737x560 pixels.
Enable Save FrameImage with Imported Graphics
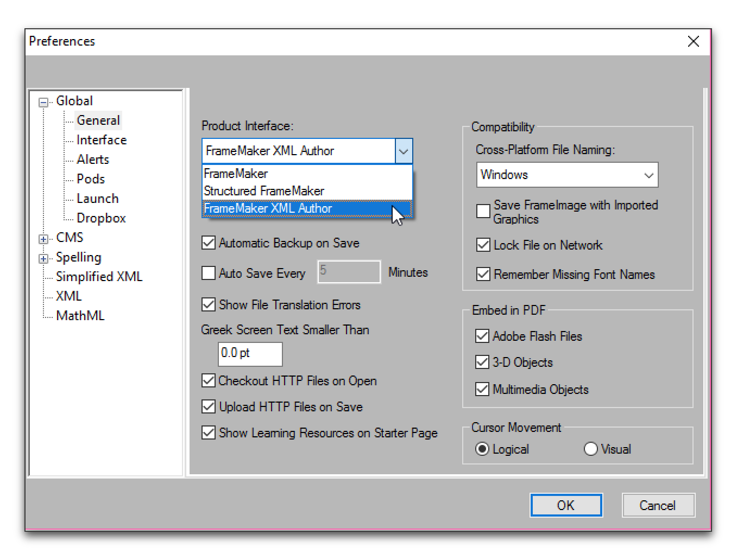[483, 211]
